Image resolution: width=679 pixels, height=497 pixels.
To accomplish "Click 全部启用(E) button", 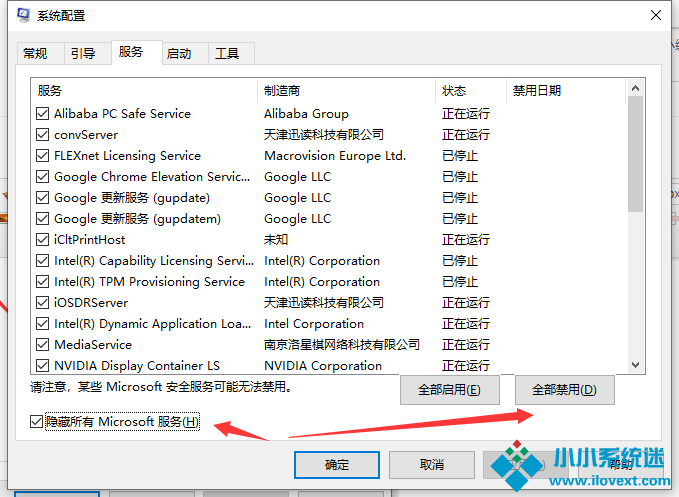I will click(449, 390).
